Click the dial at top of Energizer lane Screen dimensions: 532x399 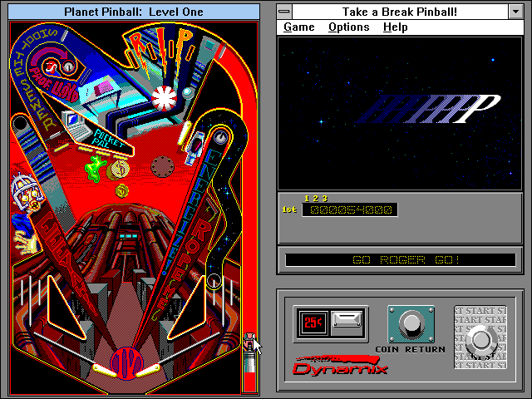coord(221,137)
